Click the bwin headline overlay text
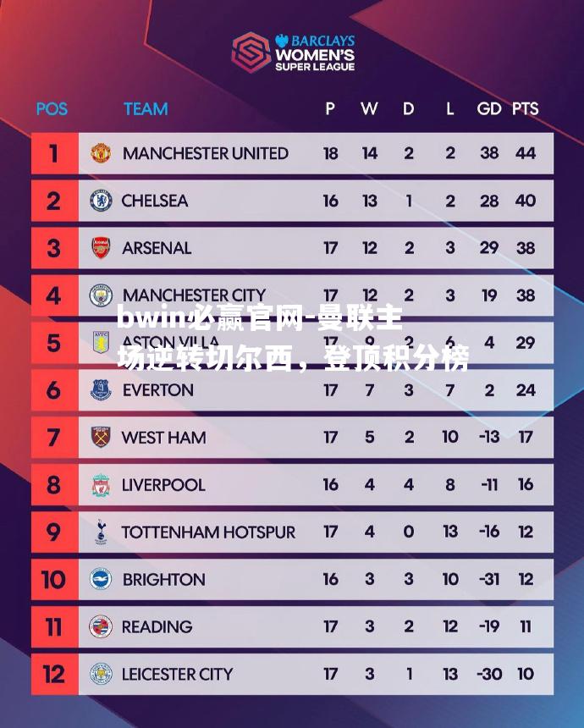The width and height of the screenshot is (584, 728). [293, 338]
